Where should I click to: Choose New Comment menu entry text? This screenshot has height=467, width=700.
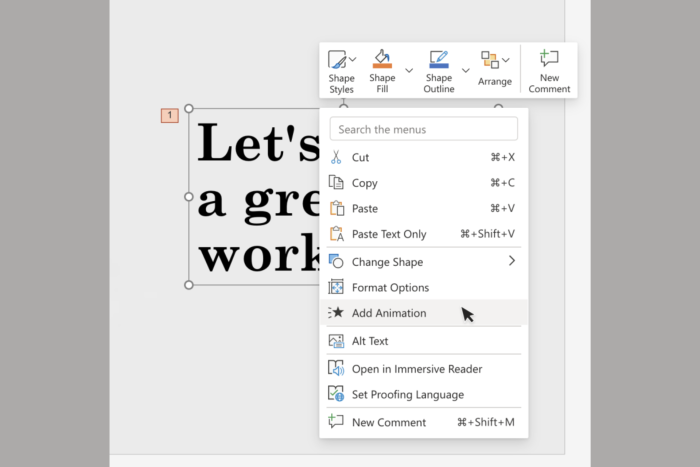tap(389, 422)
